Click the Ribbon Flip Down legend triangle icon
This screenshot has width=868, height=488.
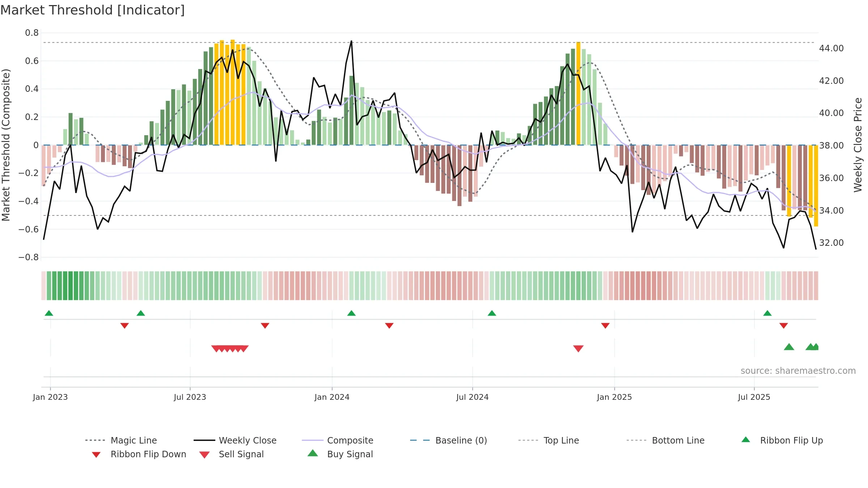pos(96,455)
